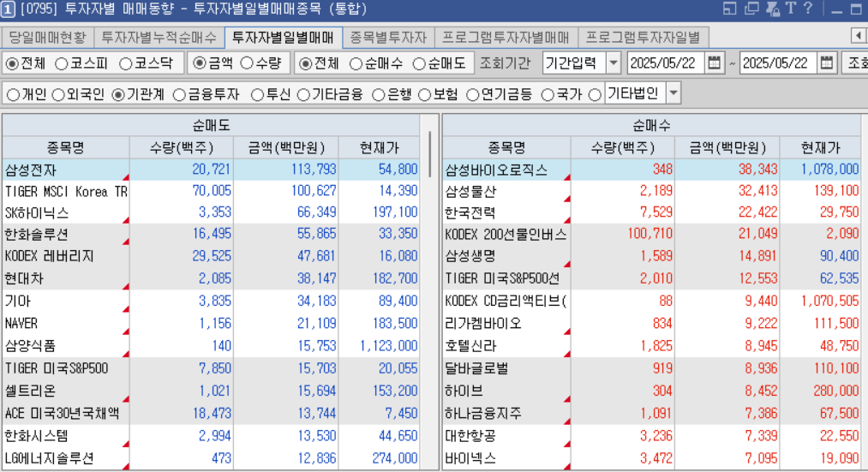Click the tab scroll left arrow
This screenshot has width=868, height=472.
[859, 36]
